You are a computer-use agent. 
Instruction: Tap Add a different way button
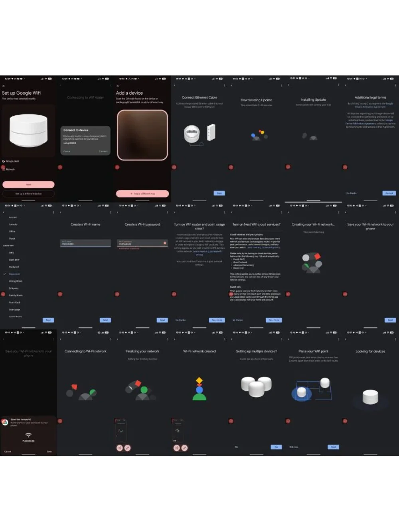pyautogui.click(x=142, y=194)
